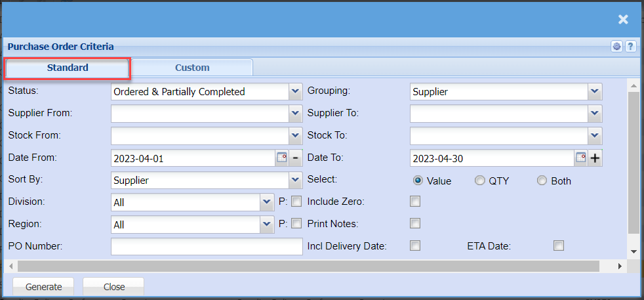The width and height of the screenshot is (644, 300).
Task: Open the Grouping dropdown list
Action: 594,91
